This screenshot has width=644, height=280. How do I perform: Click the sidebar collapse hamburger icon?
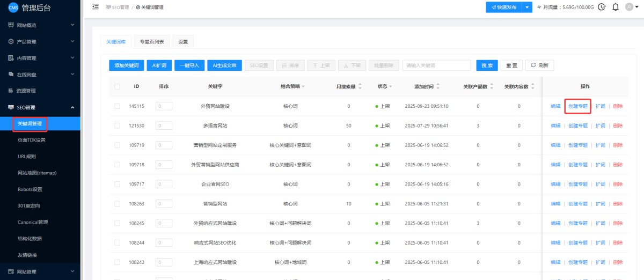click(96, 7)
